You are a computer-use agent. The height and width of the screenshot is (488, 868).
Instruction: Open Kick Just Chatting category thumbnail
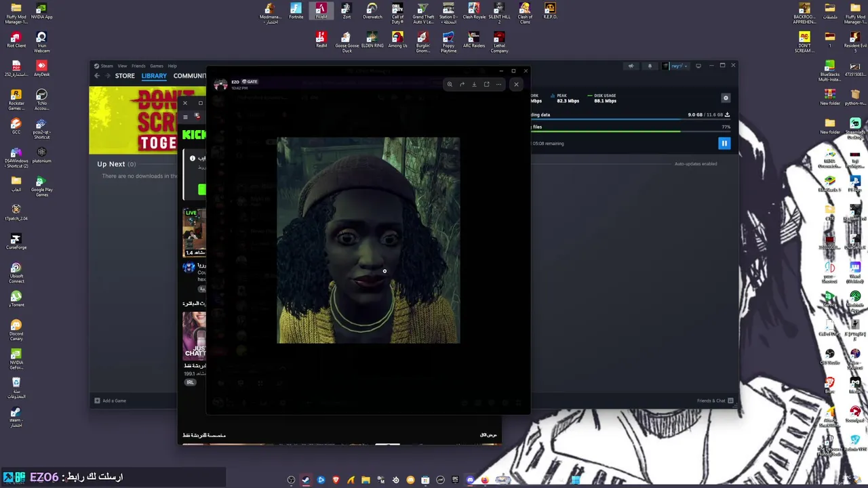coord(194,335)
